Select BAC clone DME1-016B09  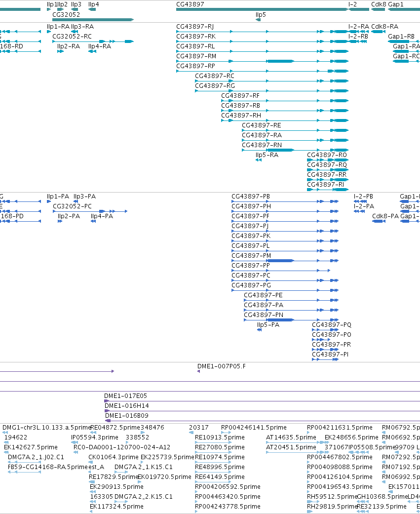[x=127, y=415]
